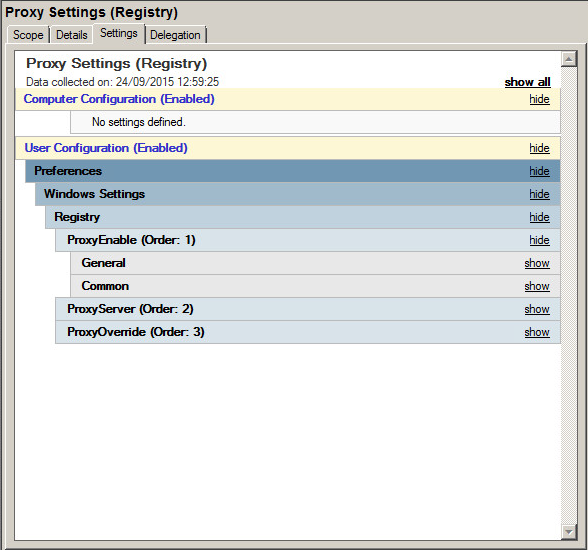Show the General details

[x=537, y=263]
